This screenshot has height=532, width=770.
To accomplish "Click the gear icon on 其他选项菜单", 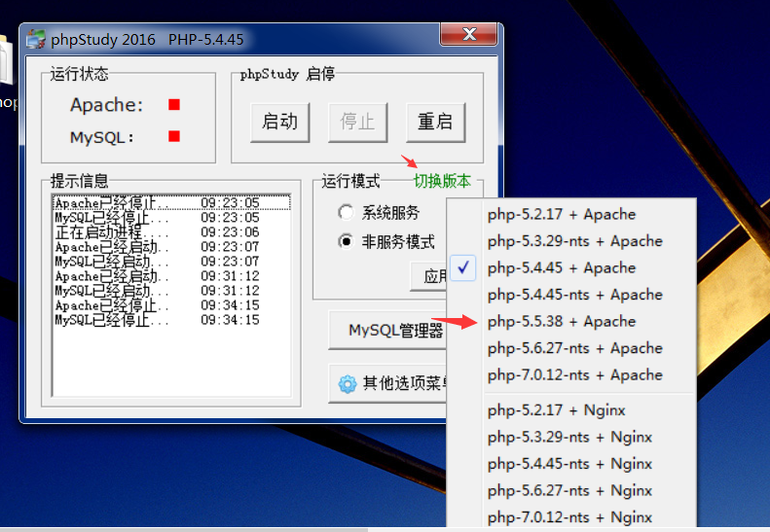I will [x=348, y=384].
